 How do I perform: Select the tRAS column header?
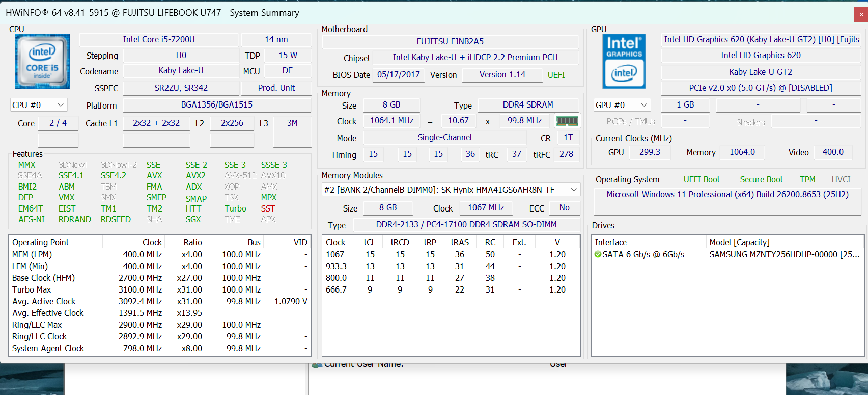pos(460,242)
